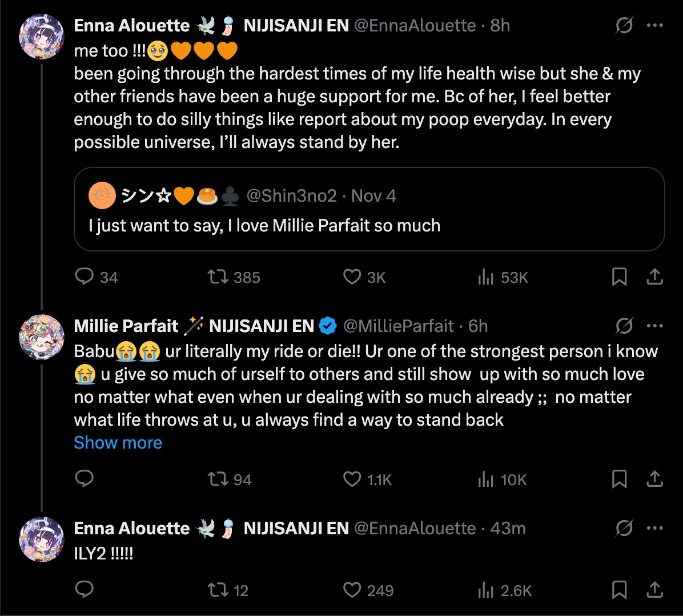Image resolution: width=683 pixels, height=616 pixels.
Task: Expand Millie's tweet with Show more
Action: click(x=118, y=443)
